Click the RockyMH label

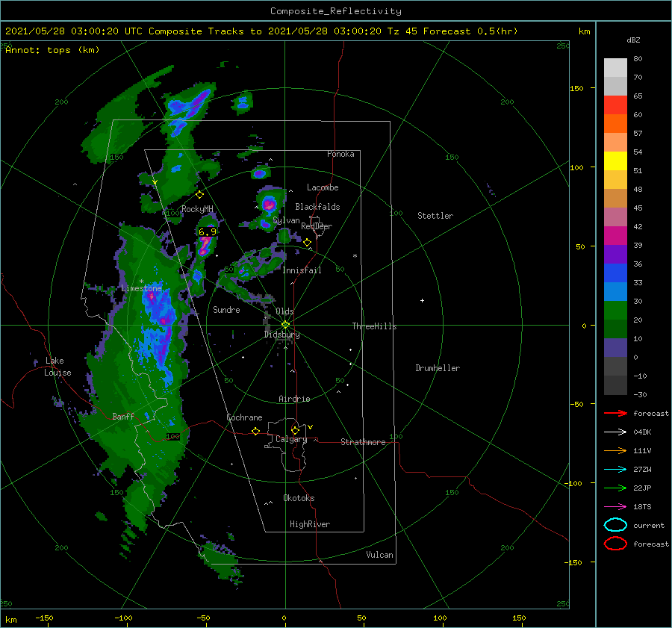[197, 209]
